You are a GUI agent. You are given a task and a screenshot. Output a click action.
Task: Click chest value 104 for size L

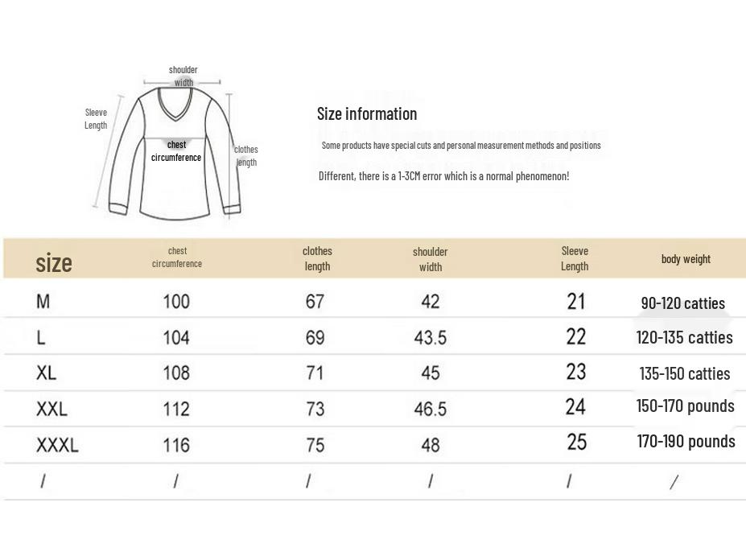(176, 337)
